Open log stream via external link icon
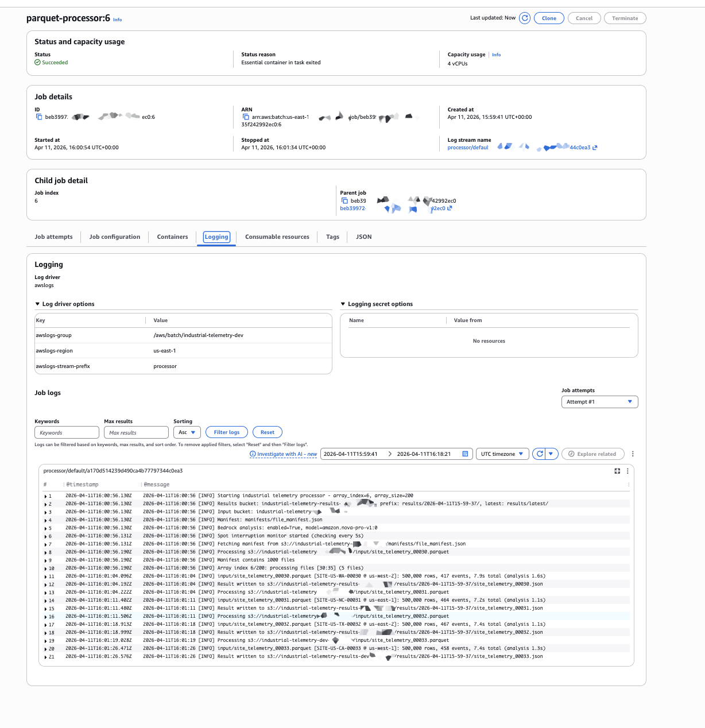The height and width of the screenshot is (728, 705). 595,148
